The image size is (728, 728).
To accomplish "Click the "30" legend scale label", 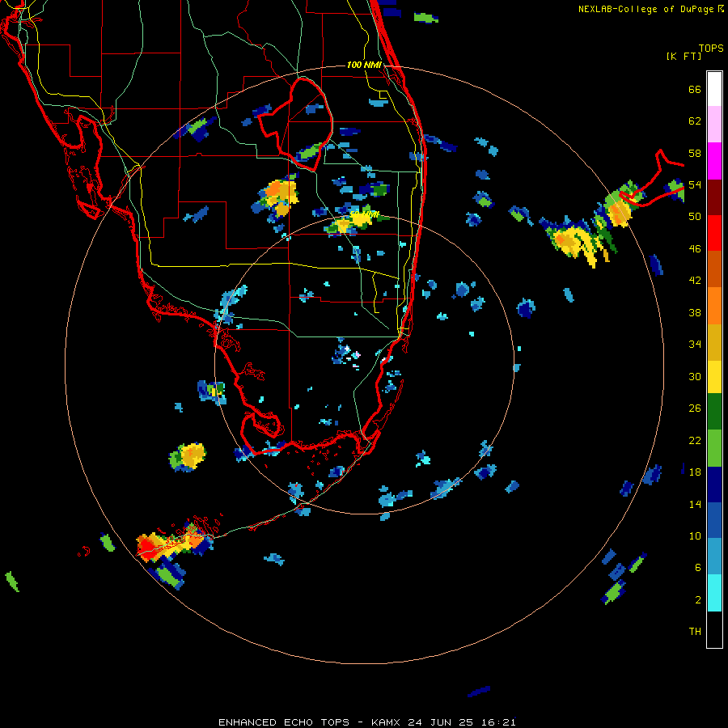I will point(695,376).
